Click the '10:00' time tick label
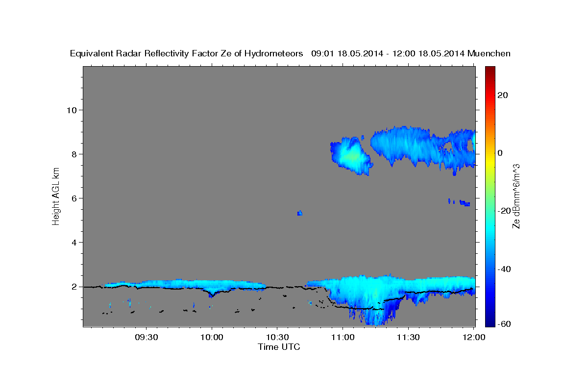The image size is (588, 392). 212,338
